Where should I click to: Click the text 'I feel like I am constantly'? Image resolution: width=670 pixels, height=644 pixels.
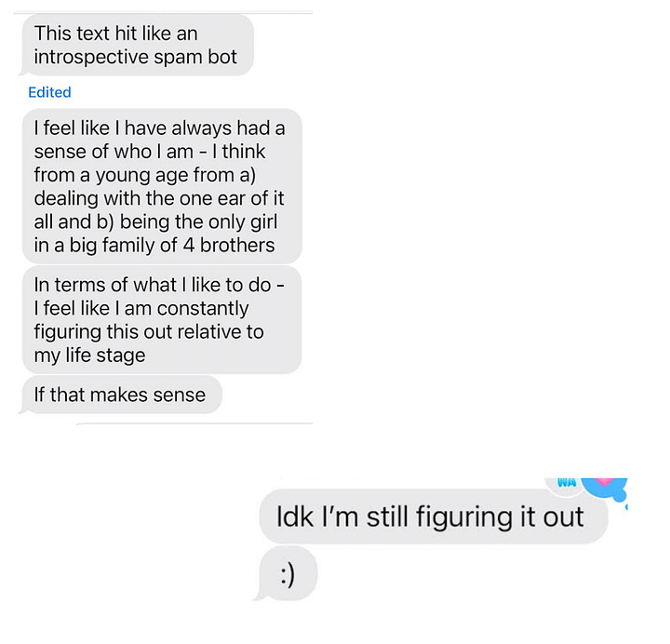pyautogui.click(x=141, y=309)
